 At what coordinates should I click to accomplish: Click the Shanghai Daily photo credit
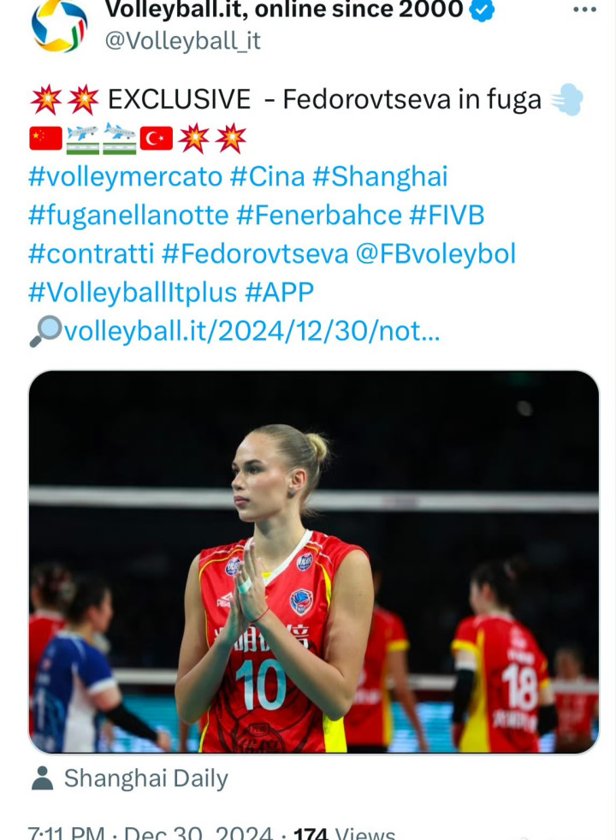point(145,779)
